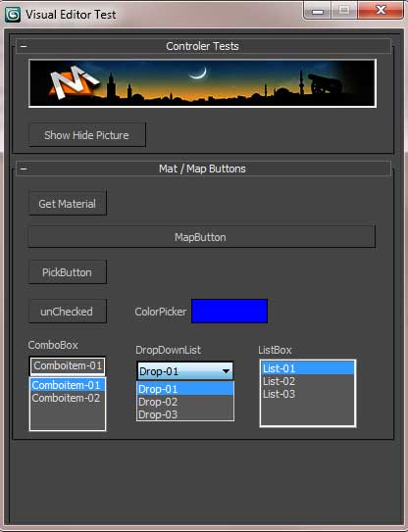
Task: Collapse the Controler Tests rollout
Action: (24, 46)
